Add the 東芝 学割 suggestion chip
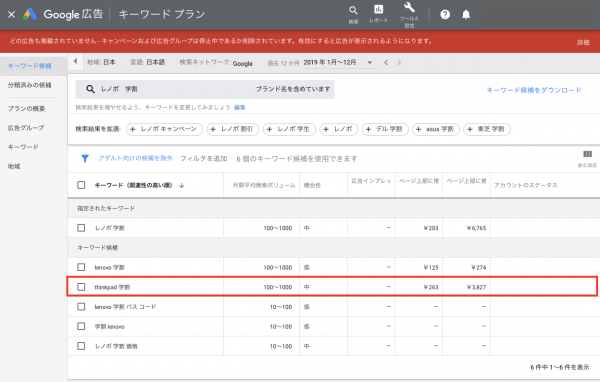Screen dimensions: 600x382 [487, 129]
